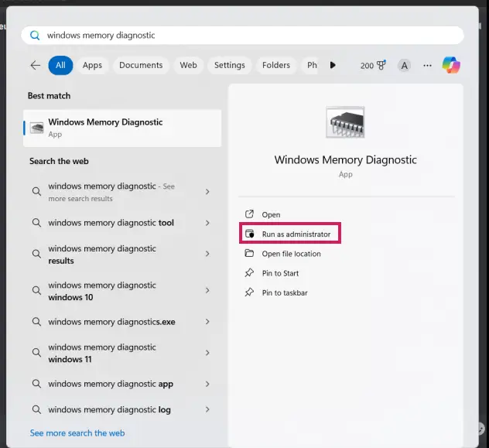Expand 'See more search results' chevron
This screenshot has height=448, width=489.
[x=207, y=192]
